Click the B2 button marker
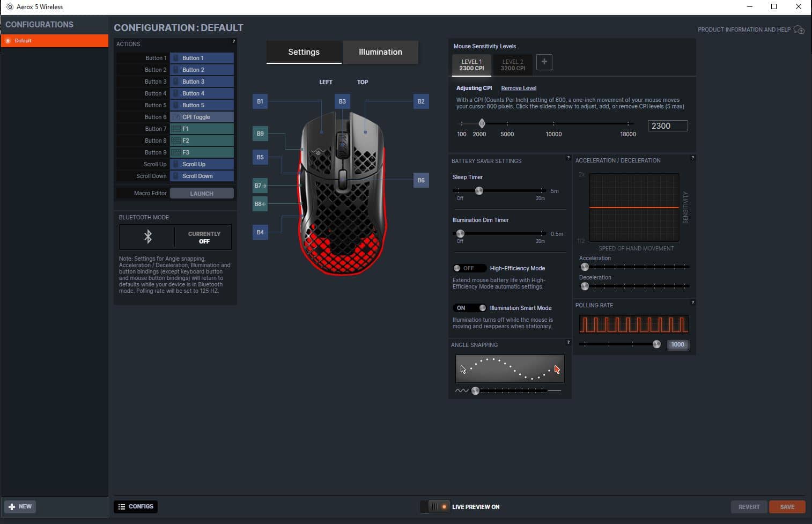This screenshot has height=524, width=812. pyautogui.click(x=421, y=101)
